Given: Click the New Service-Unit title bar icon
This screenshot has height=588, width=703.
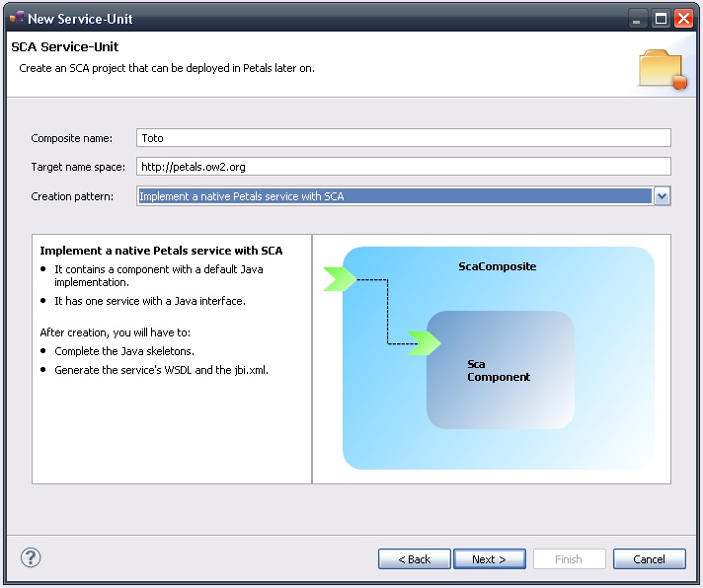Looking at the screenshot, I should [17, 18].
